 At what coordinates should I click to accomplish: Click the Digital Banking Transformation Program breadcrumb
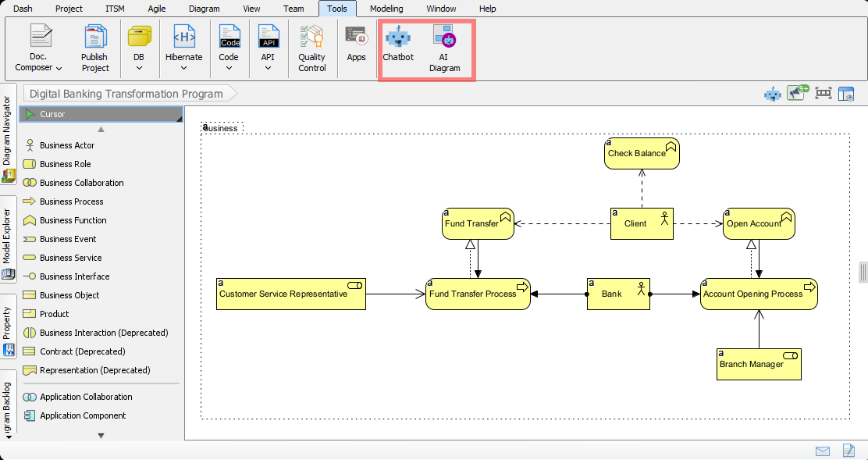(126, 94)
